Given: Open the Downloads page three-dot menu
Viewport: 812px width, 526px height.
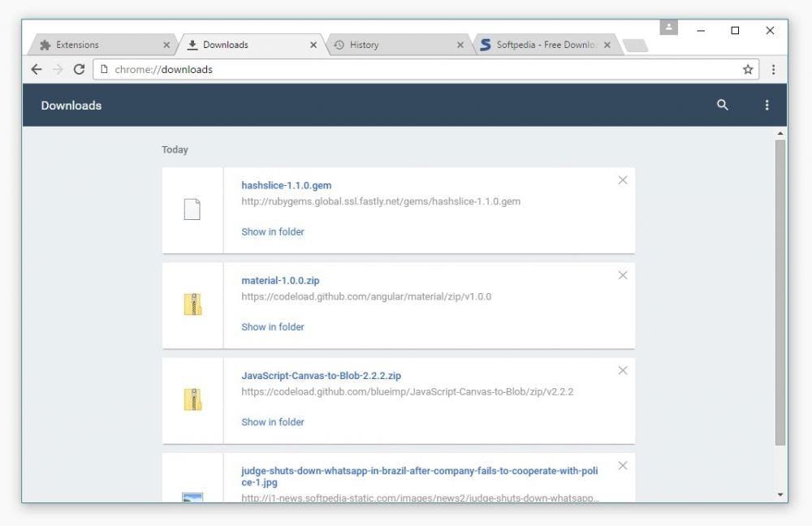Looking at the screenshot, I should click(x=767, y=105).
